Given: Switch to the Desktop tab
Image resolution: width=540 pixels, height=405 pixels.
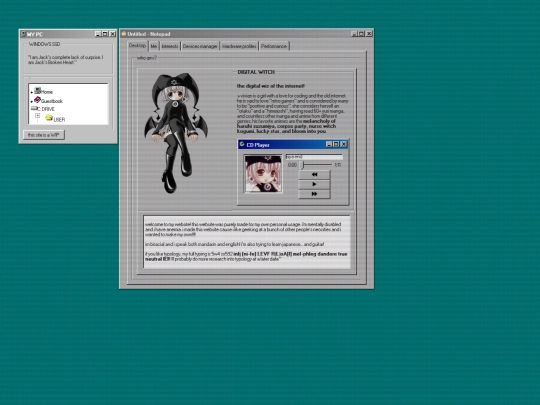Looking at the screenshot, I should [137, 45].
